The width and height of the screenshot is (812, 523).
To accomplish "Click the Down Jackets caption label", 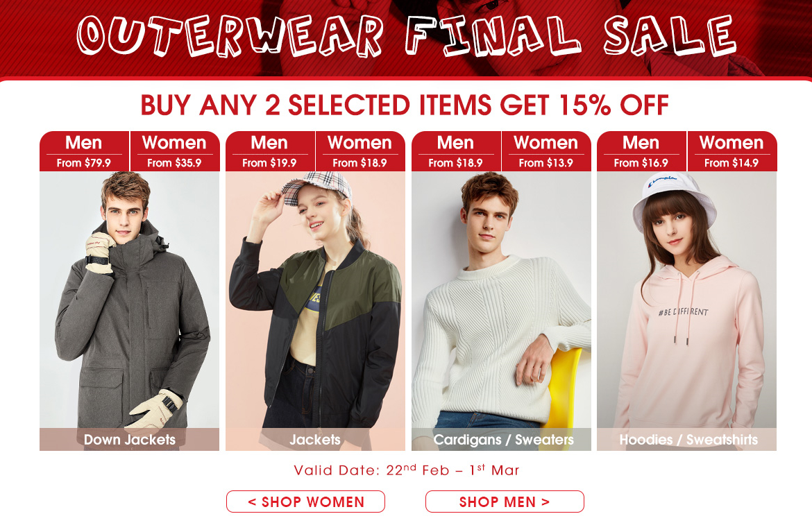I will point(130,440).
